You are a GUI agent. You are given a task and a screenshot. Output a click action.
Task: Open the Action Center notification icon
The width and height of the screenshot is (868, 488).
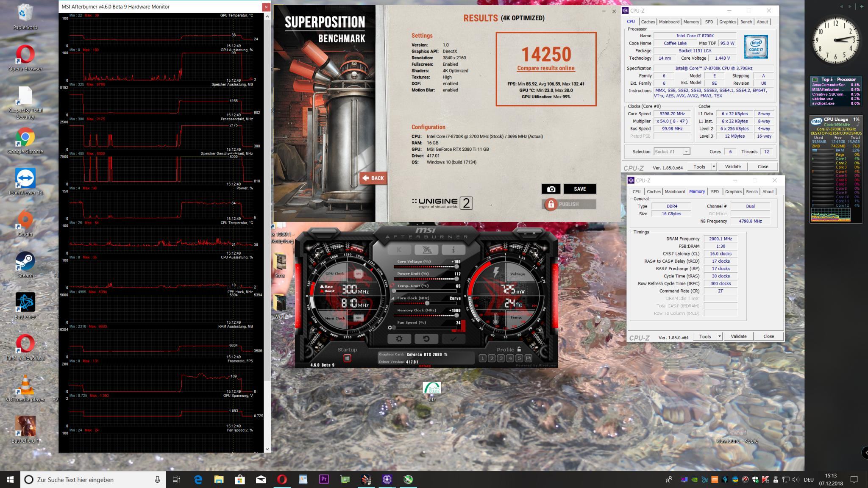(x=854, y=480)
